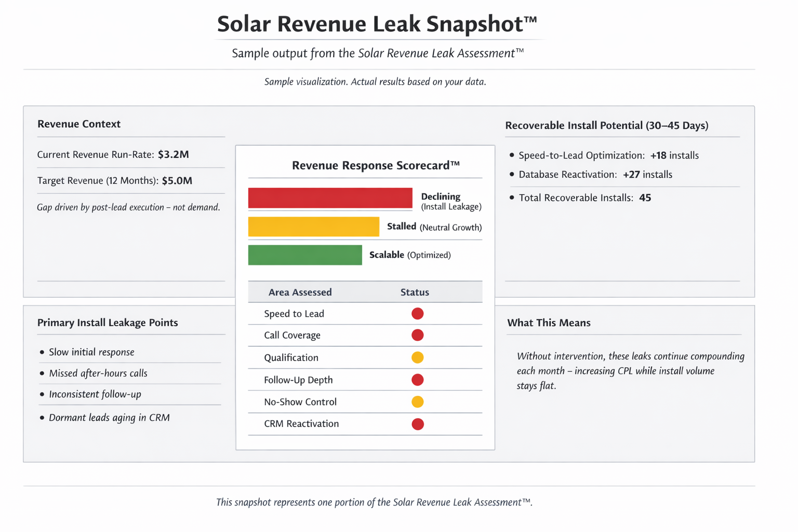
Task: Expand the Revenue Context panel
Action: click(x=78, y=124)
